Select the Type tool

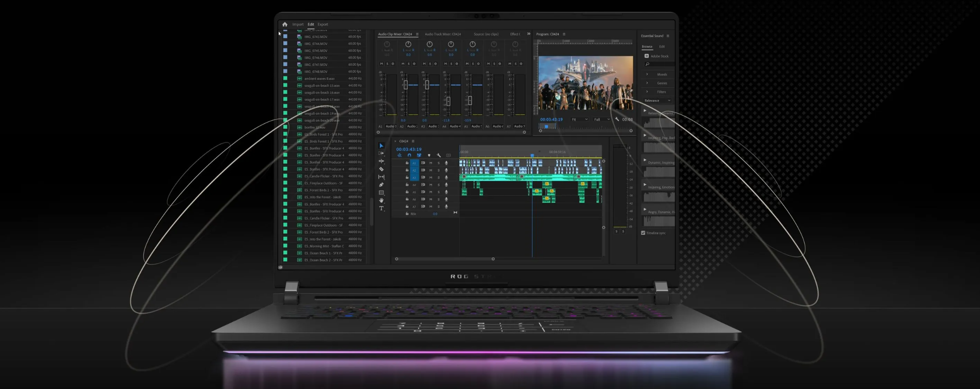[x=381, y=209]
